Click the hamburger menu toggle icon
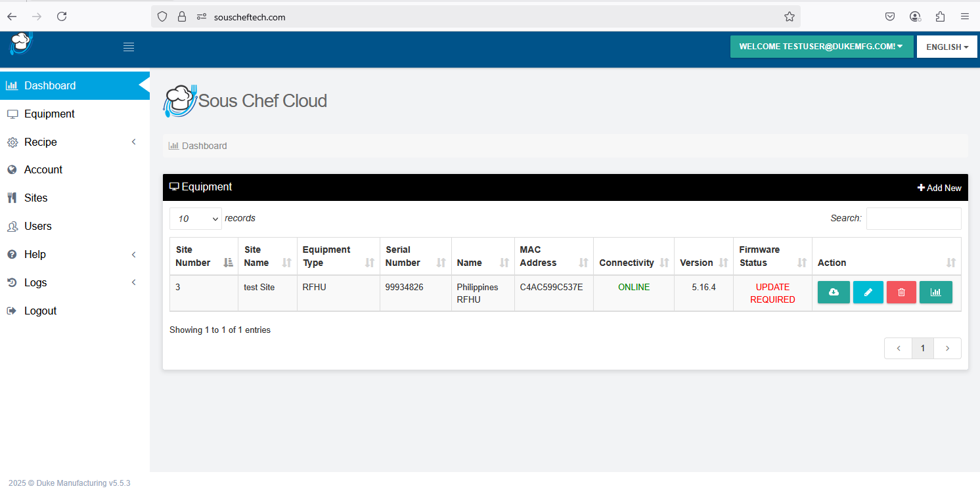The image size is (980, 499). tap(129, 47)
